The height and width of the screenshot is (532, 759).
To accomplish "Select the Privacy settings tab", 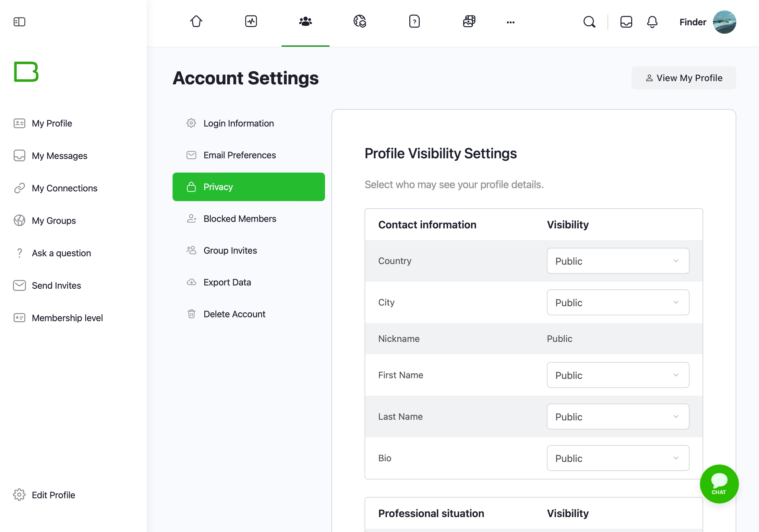I will pyautogui.click(x=248, y=187).
